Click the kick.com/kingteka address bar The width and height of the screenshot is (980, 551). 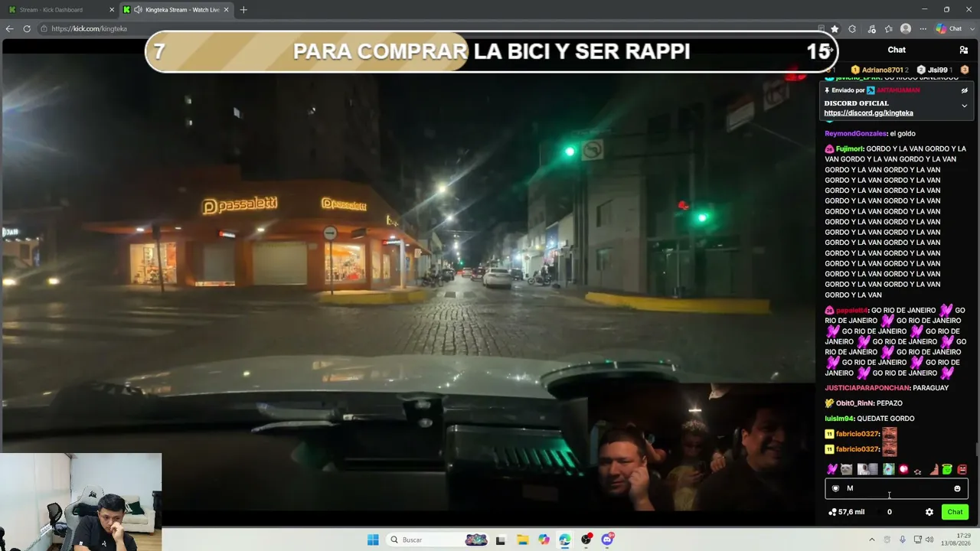[x=429, y=29]
